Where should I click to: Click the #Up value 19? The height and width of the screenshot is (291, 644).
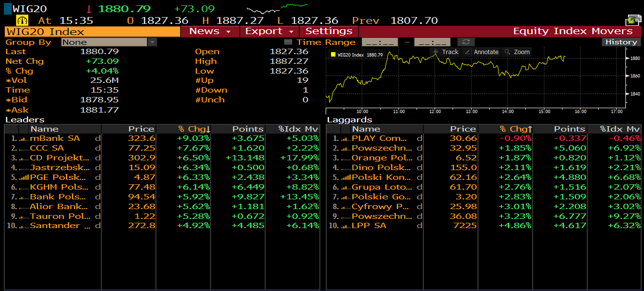(x=303, y=80)
